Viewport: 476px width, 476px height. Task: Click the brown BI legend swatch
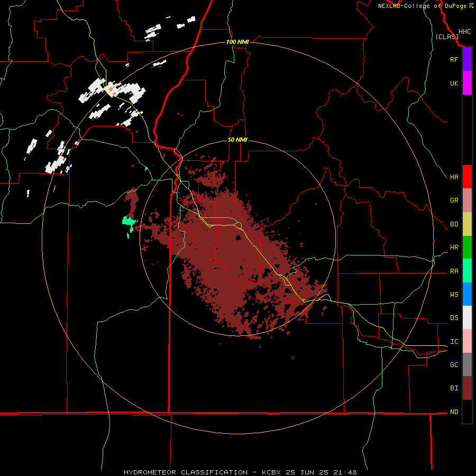(x=467, y=388)
